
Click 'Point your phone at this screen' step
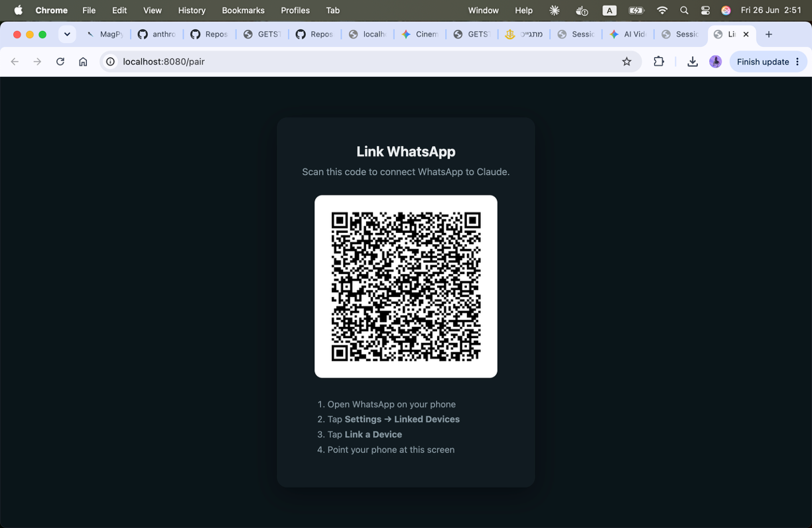tap(391, 450)
